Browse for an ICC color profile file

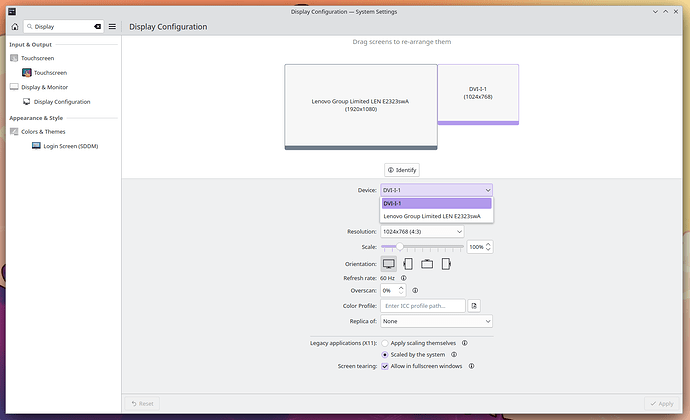(474, 306)
